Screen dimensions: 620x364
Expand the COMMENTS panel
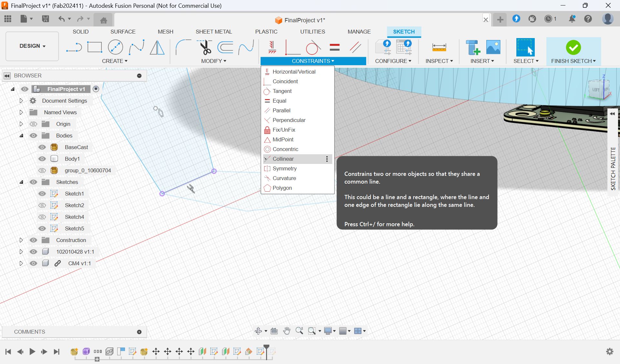[139, 332]
